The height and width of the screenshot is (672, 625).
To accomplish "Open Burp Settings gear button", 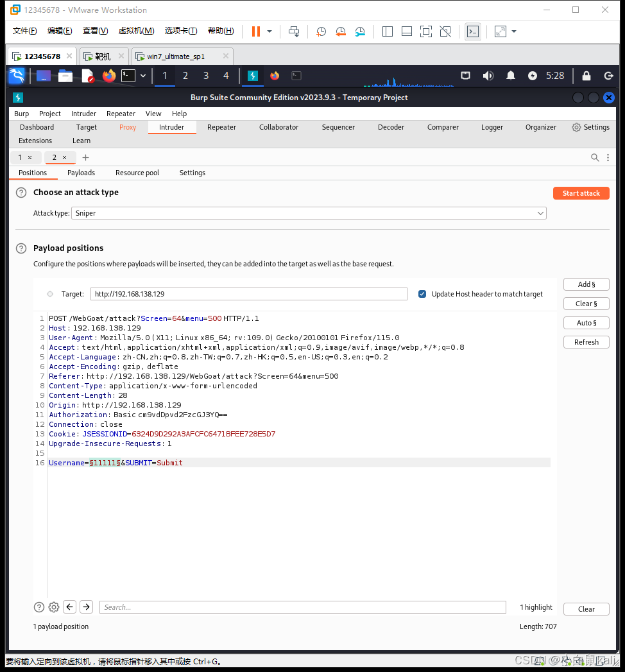I will (x=591, y=127).
